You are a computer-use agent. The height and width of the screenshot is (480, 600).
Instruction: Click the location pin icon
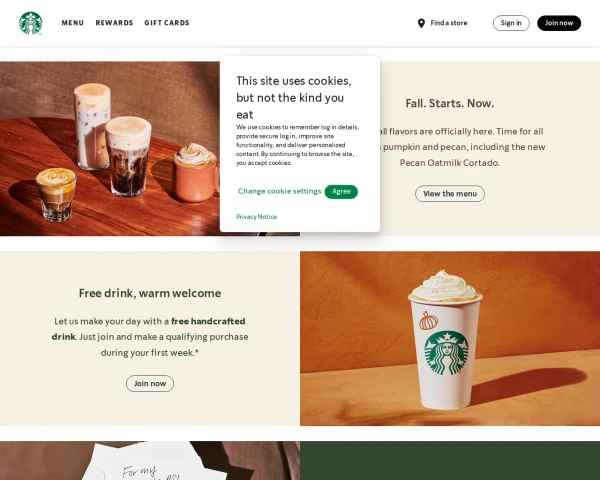pyautogui.click(x=421, y=23)
